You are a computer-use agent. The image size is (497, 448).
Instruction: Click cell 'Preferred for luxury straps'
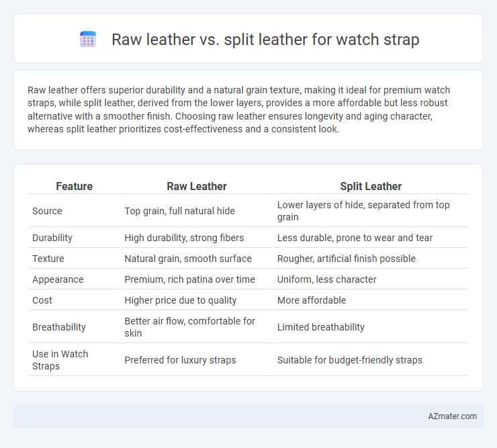[181, 360]
